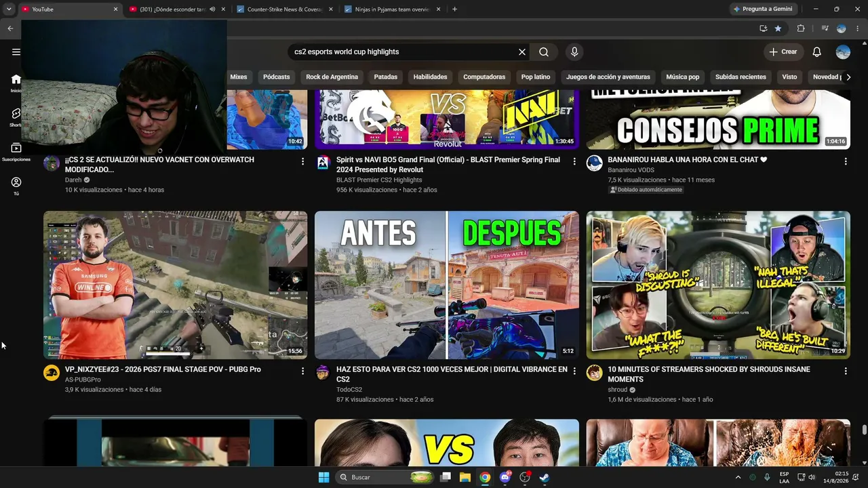Open options for VP_NIXZYEE PUBG video
Image resolution: width=868 pixels, height=488 pixels.
[302, 371]
